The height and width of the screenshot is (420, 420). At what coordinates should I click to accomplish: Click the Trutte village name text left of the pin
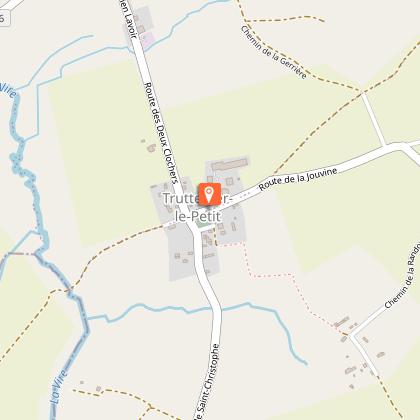click(180, 199)
